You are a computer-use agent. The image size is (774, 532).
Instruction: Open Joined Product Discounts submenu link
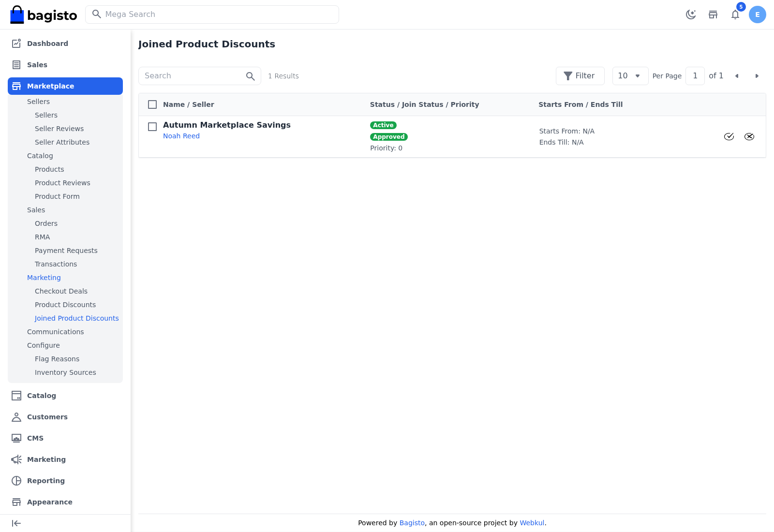click(x=76, y=318)
